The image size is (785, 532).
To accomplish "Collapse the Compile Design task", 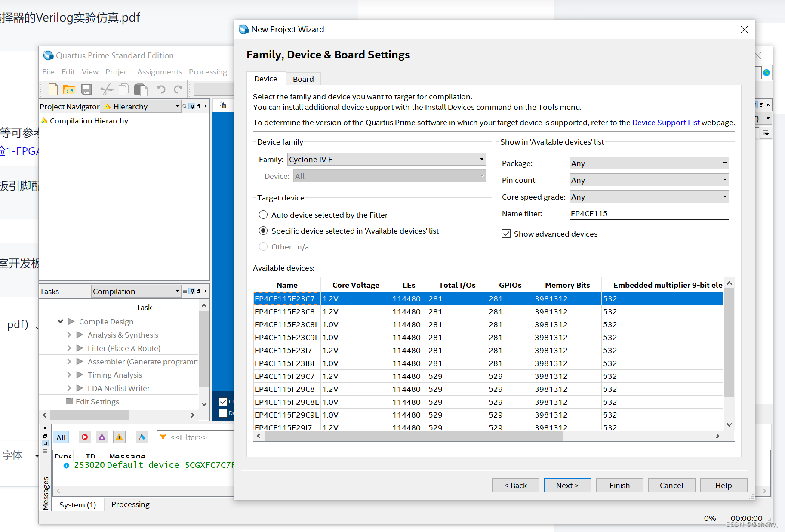I will click(x=61, y=321).
